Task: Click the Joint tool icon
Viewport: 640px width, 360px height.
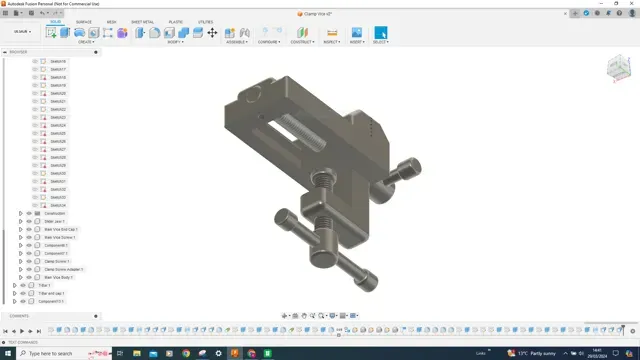Action: [244, 33]
